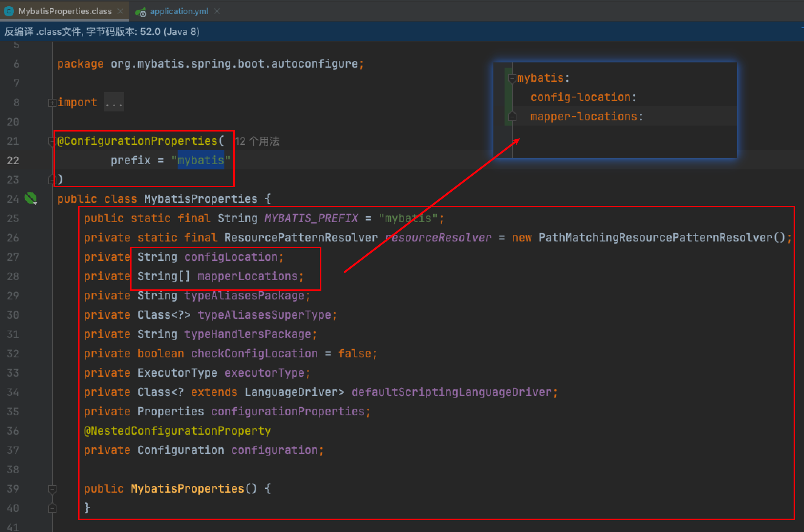
Task: Switch to the application.yml tab
Action: (179, 11)
